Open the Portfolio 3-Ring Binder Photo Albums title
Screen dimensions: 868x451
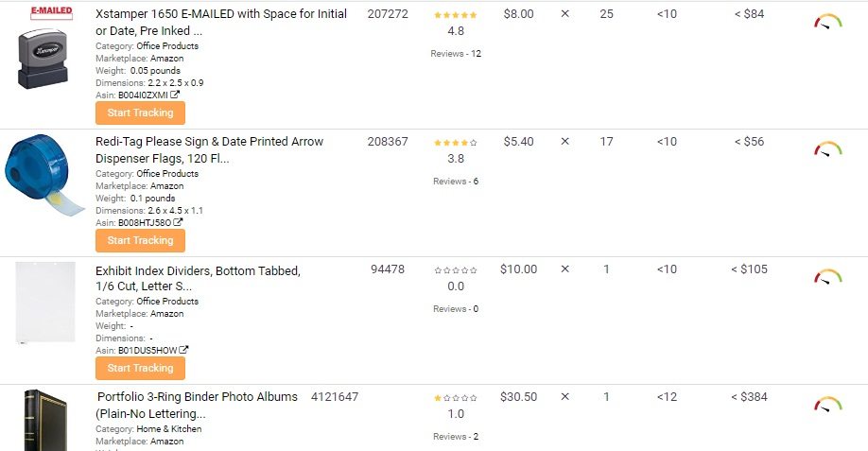tap(197, 405)
